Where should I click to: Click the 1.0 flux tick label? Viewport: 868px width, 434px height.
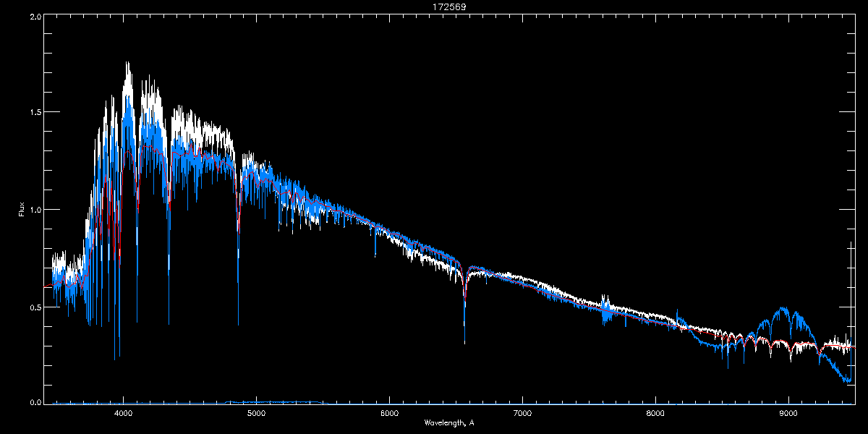point(34,210)
